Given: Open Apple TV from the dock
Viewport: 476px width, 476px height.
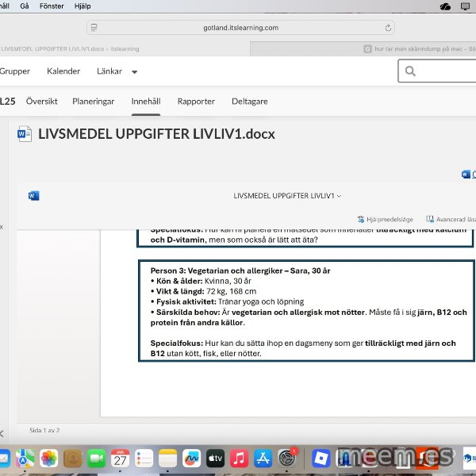Looking at the screenshot, I should pos(215,458).
